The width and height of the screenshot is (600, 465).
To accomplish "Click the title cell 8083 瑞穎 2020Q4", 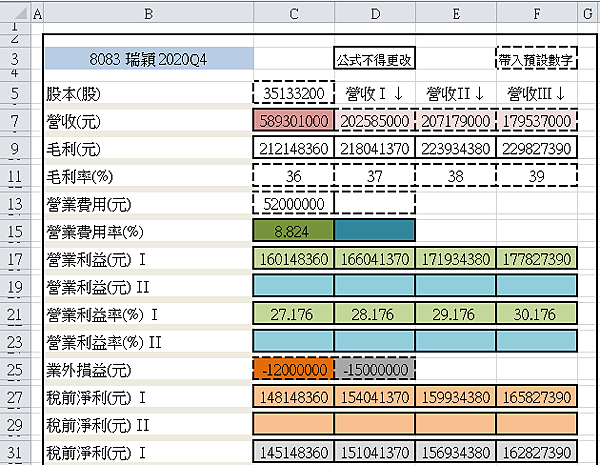I will (149, 59).
